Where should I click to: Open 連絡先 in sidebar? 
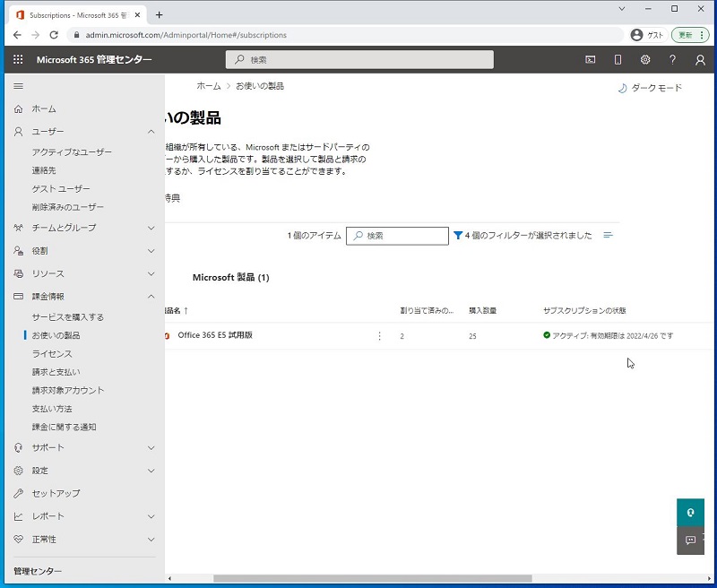pyautogui.click(x=44, y=170)
